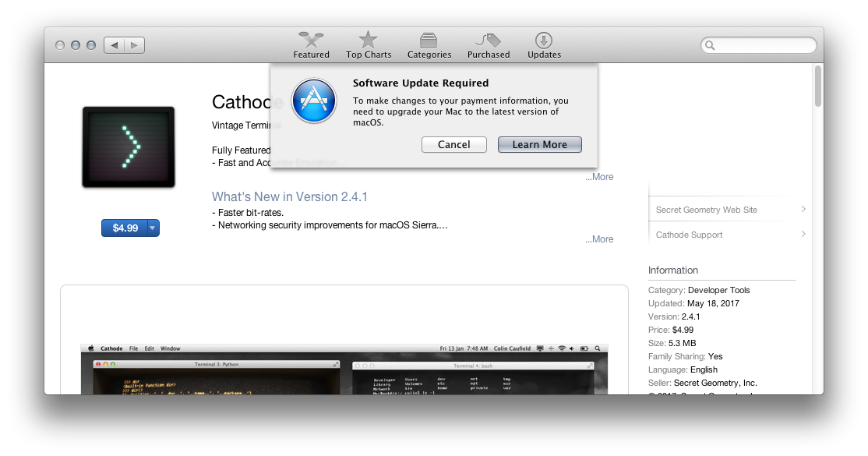
Task: Click the What's New in Version 2.4.1 heading
Action: [290, 196]
